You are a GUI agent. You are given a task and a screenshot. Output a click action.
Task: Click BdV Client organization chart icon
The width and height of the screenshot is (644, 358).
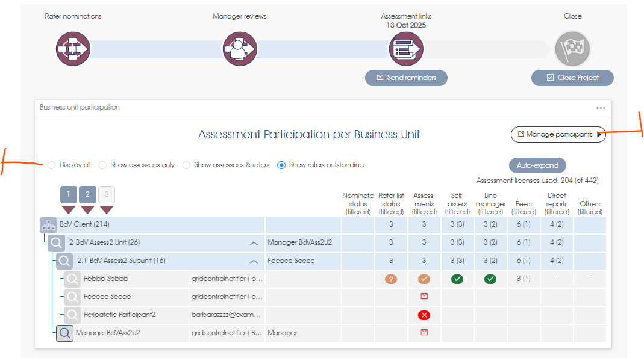[48, 224]
